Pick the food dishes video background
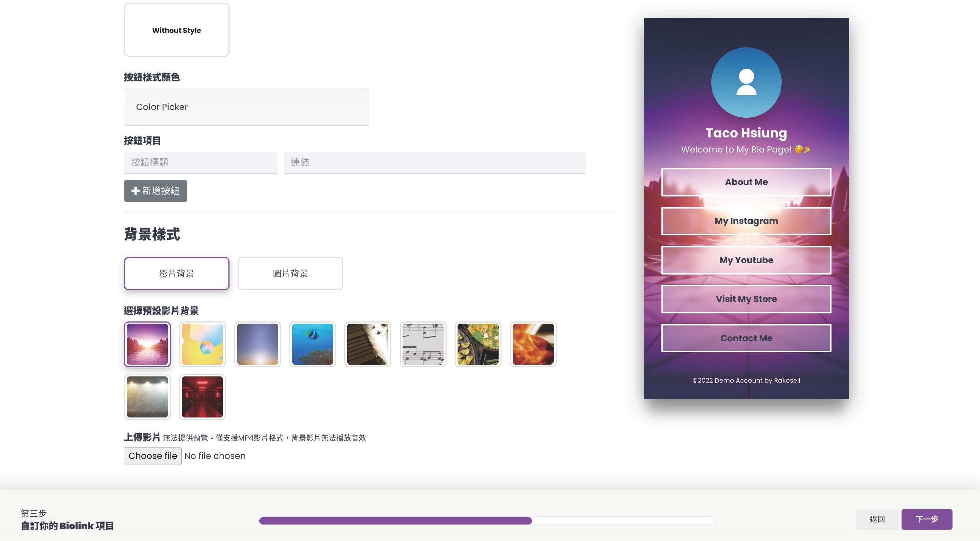980x541 pixels. 478,344
